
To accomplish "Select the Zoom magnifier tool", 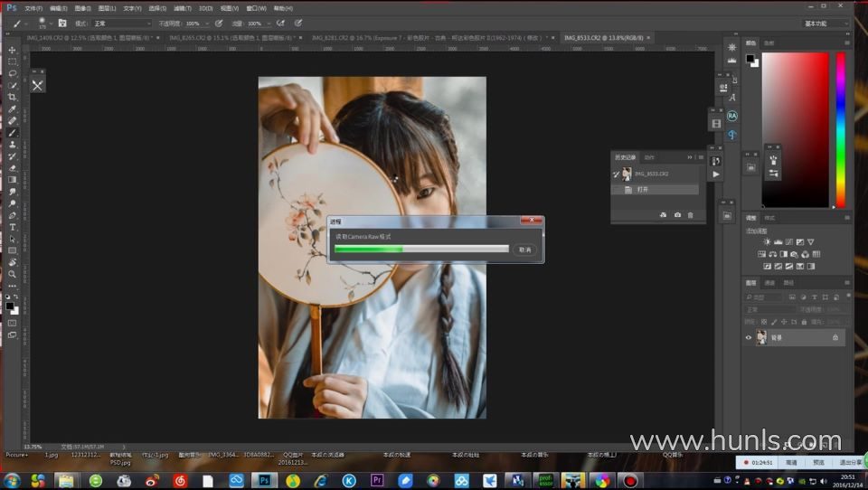I will 12,274.
